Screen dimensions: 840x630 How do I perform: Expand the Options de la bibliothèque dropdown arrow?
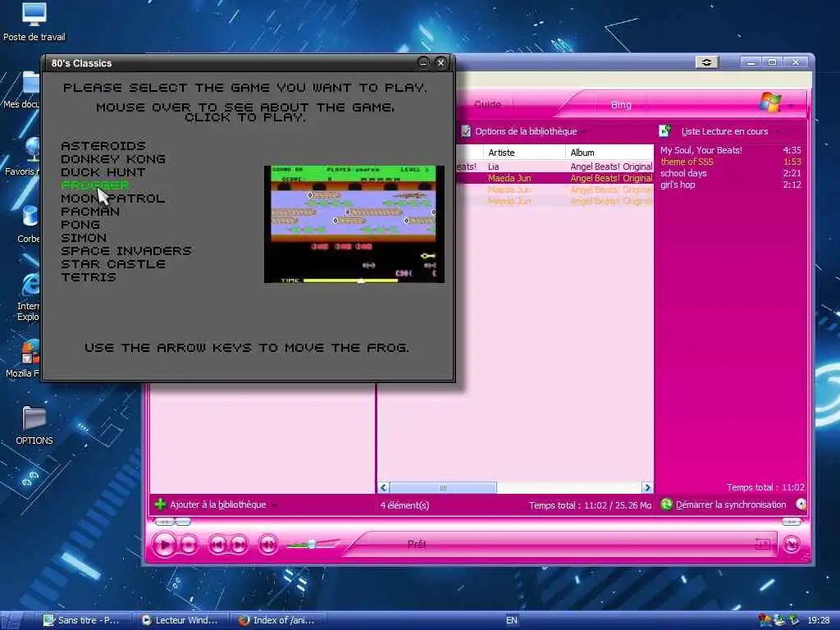pos(584,132)
